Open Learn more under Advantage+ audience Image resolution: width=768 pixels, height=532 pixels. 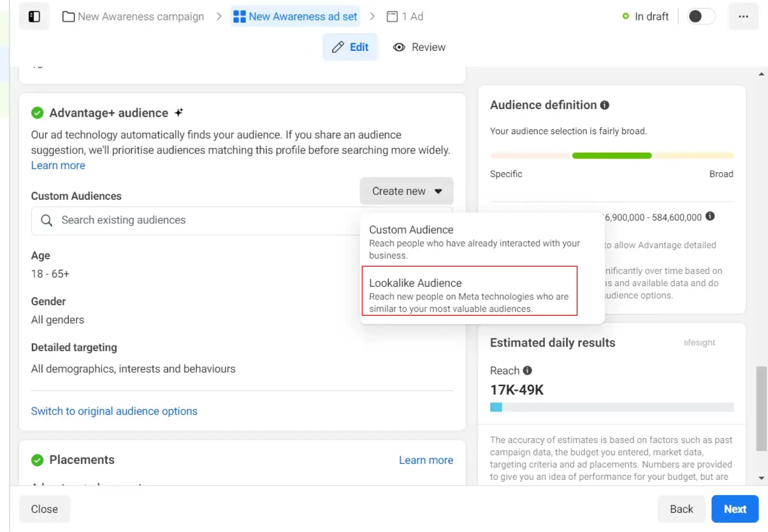click(58, 165)
